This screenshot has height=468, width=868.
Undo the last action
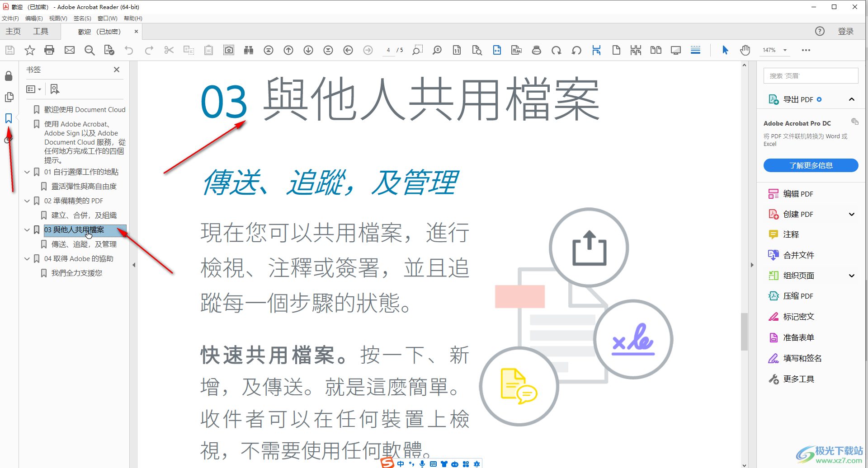[129, 50]
